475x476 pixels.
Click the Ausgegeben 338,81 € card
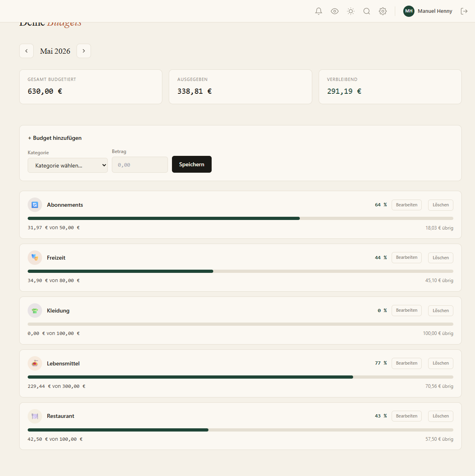pos(240,87)
